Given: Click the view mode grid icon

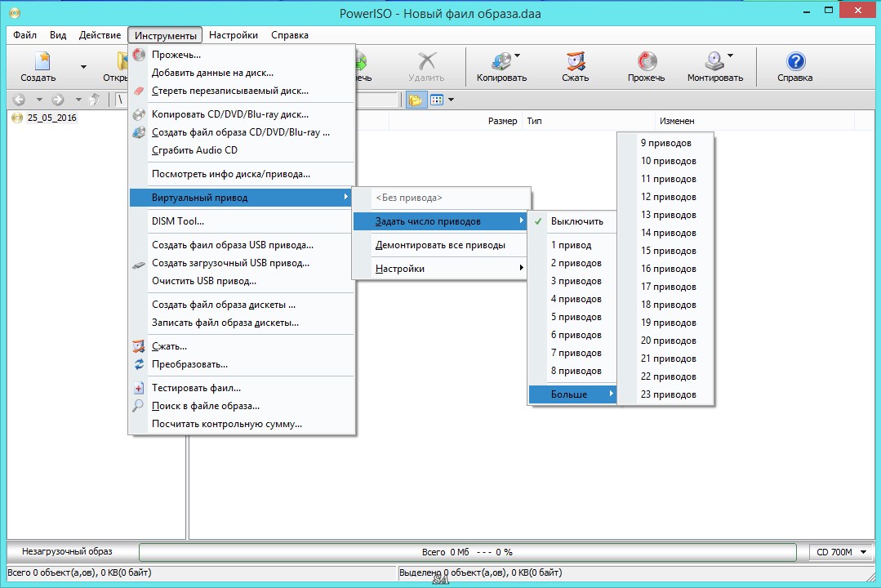Looking at the screenshot, I should tap(437, 100).
